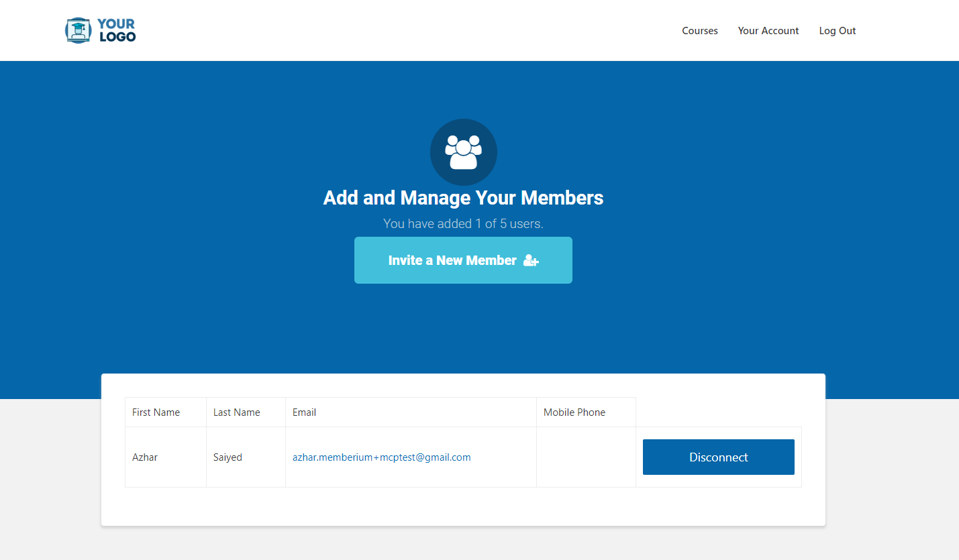Click the members group icon circle
The width and height of the screenshot is (959, 560).
(x=463, y=152)
